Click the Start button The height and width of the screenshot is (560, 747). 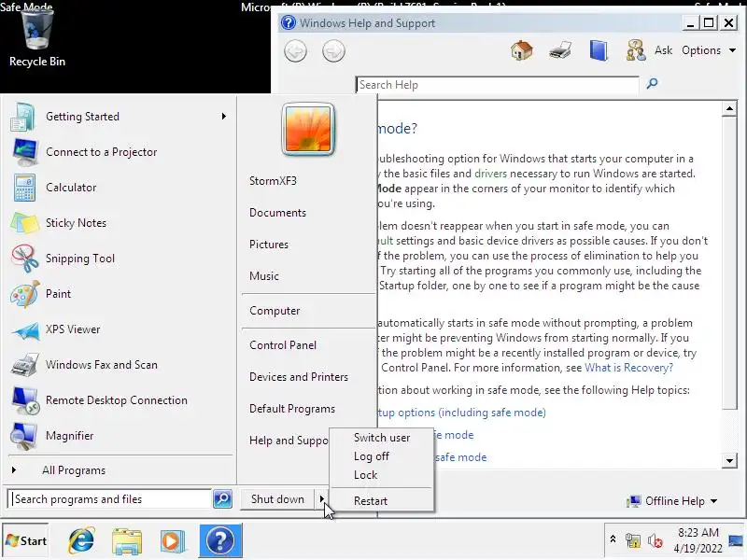[26, 541]
